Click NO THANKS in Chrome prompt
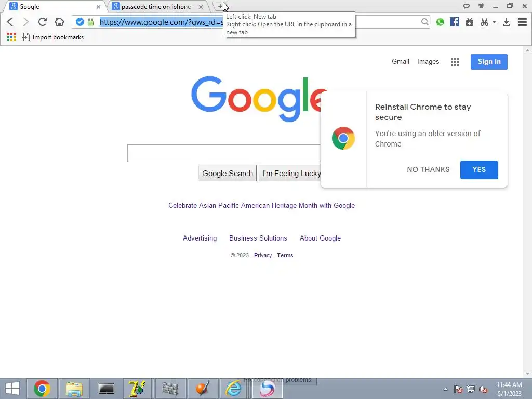 click(428, 169)
